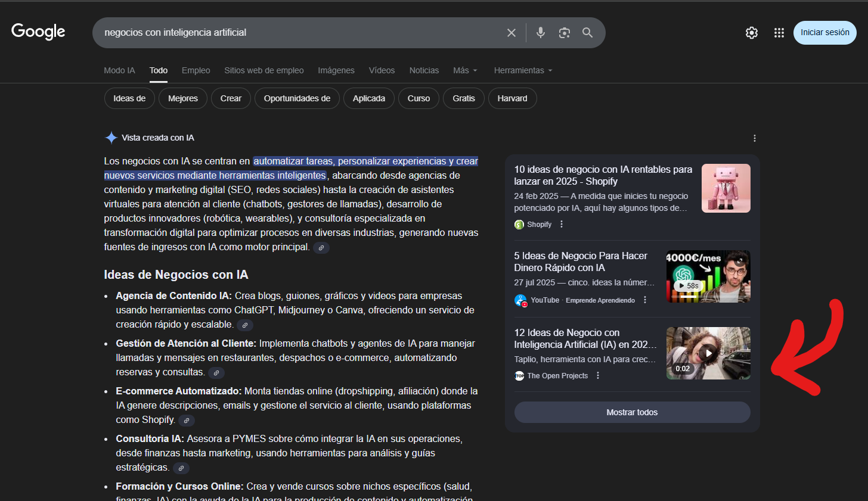Screen dimensions: 868x501
Task: Click The Open Projects favicon
Action: coord(519,376)
